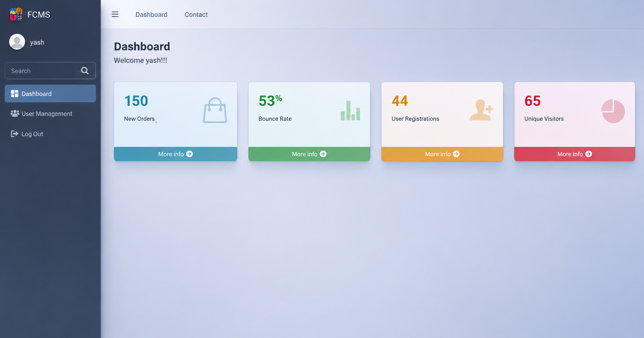Click the User Registrations label
This screenshot has width=644, height=338.
pyautogui.click(x=415, y=119)
